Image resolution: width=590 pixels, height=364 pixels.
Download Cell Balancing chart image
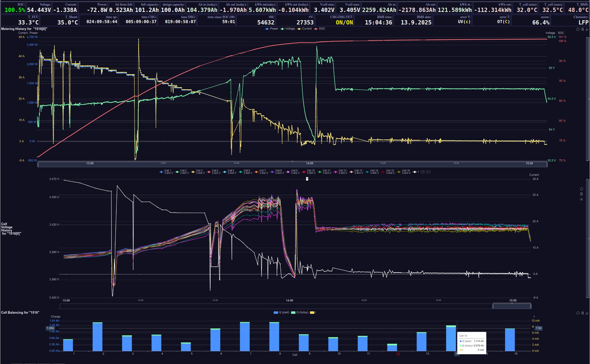(587, 313)
